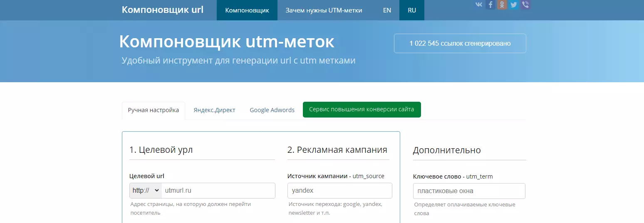Click the 1. Целевой урл heading
Image resolution: width=644 pixels, height=223 pixels.
161,150
